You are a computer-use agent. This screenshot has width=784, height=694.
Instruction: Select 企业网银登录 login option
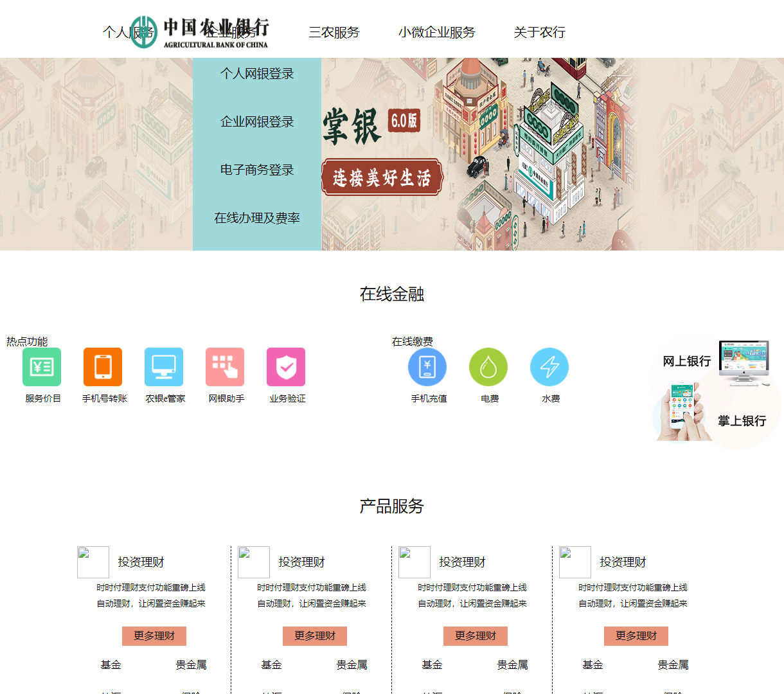[256, 121]
